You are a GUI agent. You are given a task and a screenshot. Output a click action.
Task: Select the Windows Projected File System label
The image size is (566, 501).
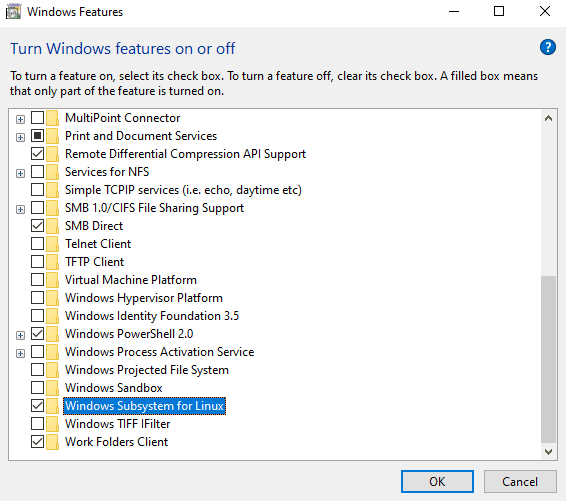click(x=147, y=370)
